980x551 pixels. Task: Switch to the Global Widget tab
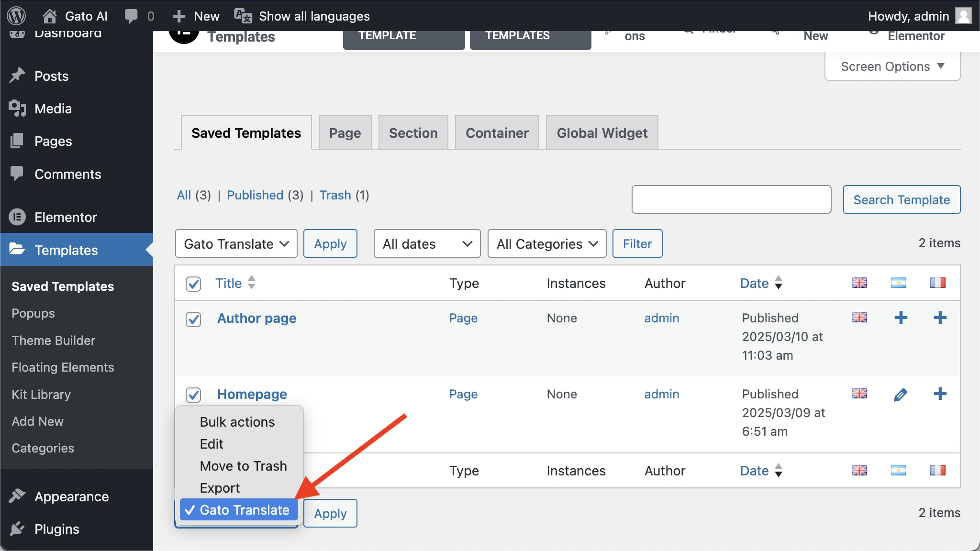click(601, 133)
